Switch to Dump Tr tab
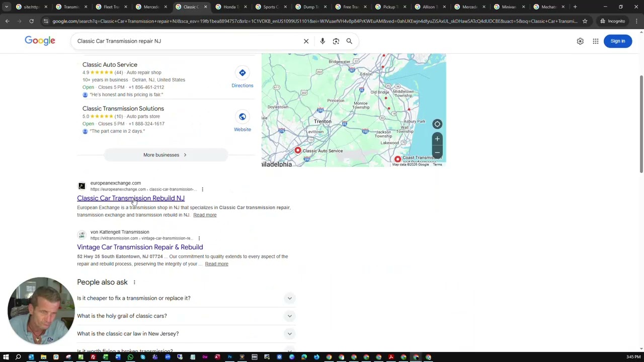The height and width of the screenshot is (362, 644). (310, 7)
